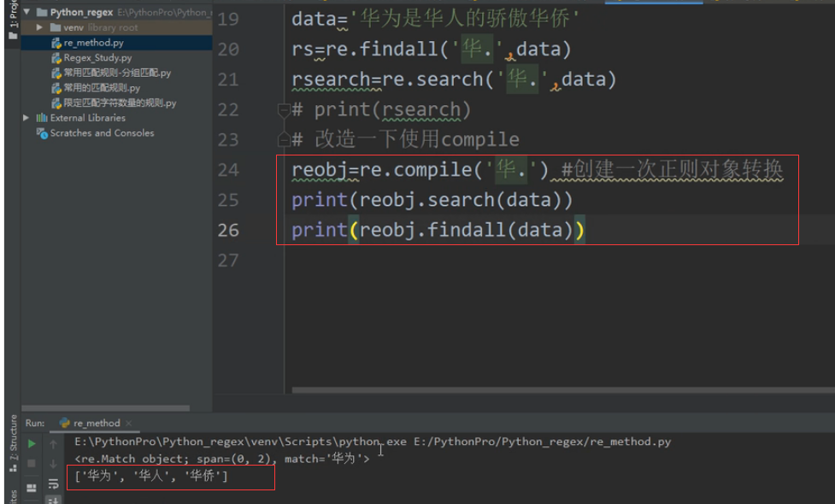Viewport: 835px width, 504px height.
Task: Click the console output ['华为', '华人', '华侨']
Action: pyautogui.click(x=151, y=476)
